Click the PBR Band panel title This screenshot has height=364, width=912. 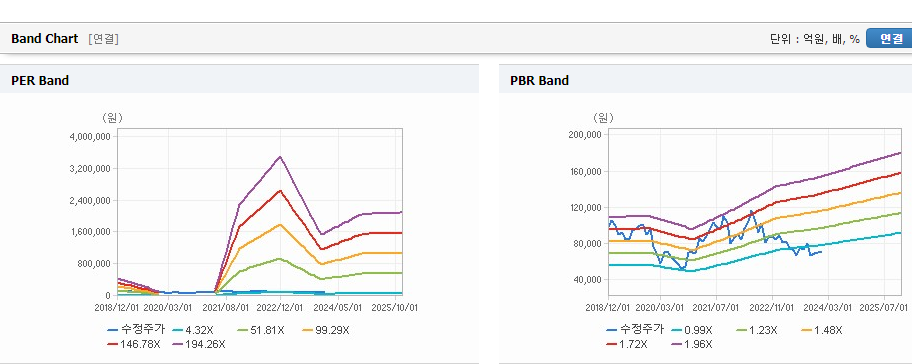[x=539, y=80]
